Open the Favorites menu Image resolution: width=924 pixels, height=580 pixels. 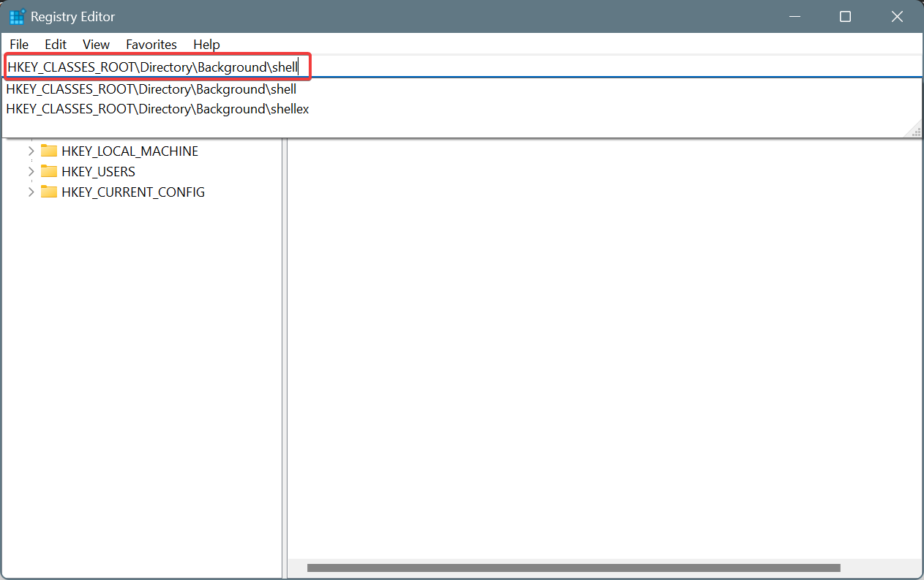[x=151, y=45]
